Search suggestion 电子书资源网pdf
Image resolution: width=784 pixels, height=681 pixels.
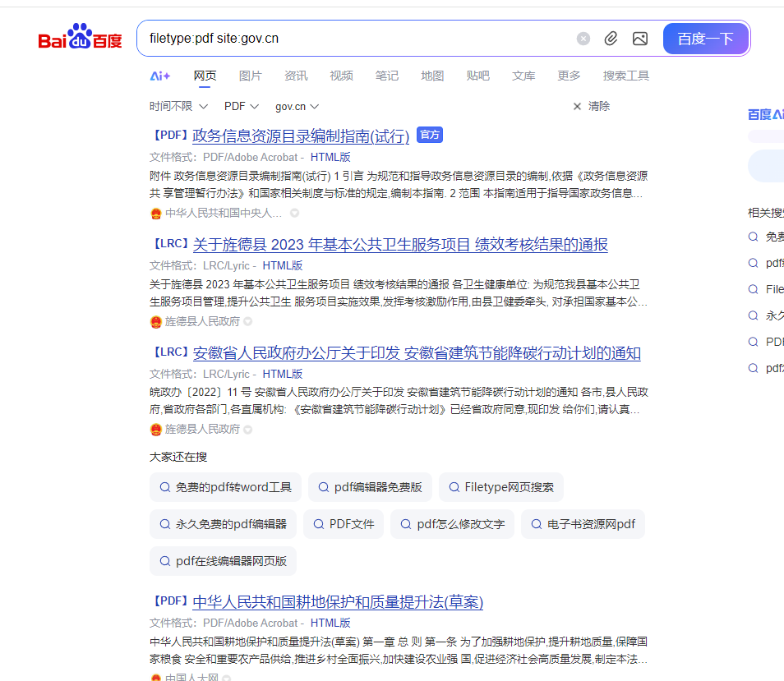click(583, 524)
